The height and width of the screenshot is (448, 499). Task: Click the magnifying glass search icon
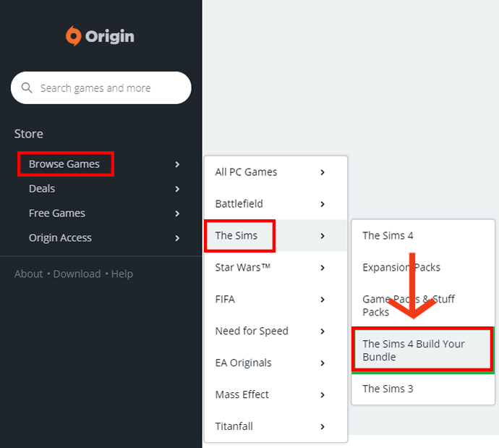pyautogui.click(x=27, y=88)
